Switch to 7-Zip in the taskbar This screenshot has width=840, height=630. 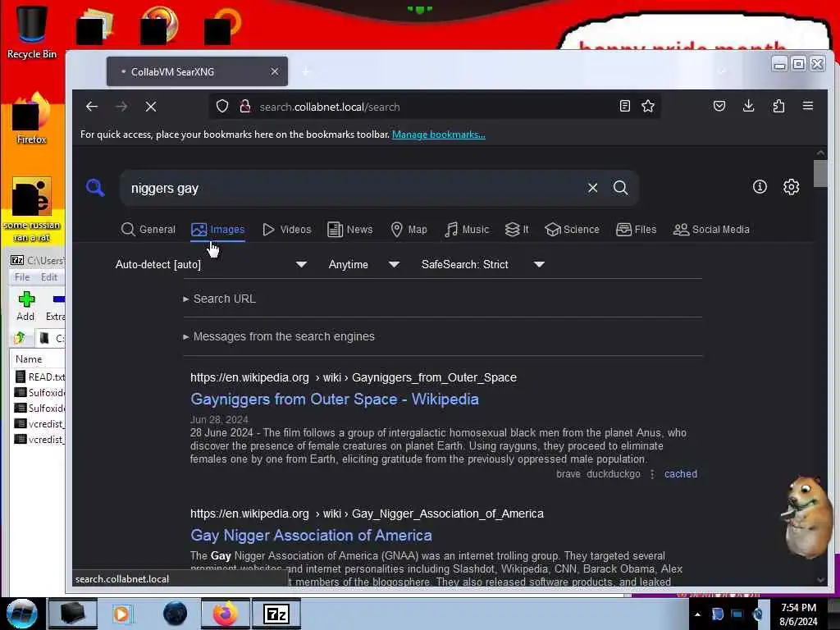click(276, 614)
